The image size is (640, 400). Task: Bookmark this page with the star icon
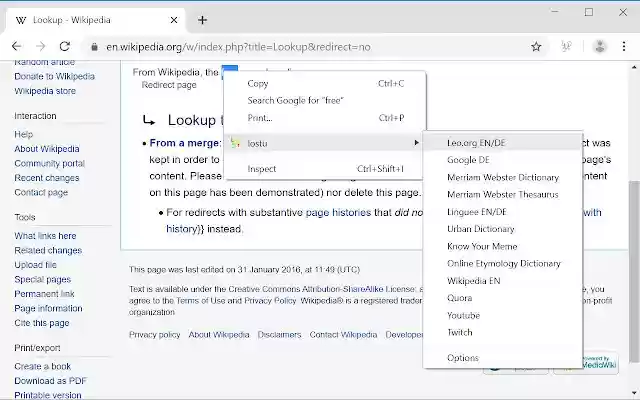(x=536, y=47)
